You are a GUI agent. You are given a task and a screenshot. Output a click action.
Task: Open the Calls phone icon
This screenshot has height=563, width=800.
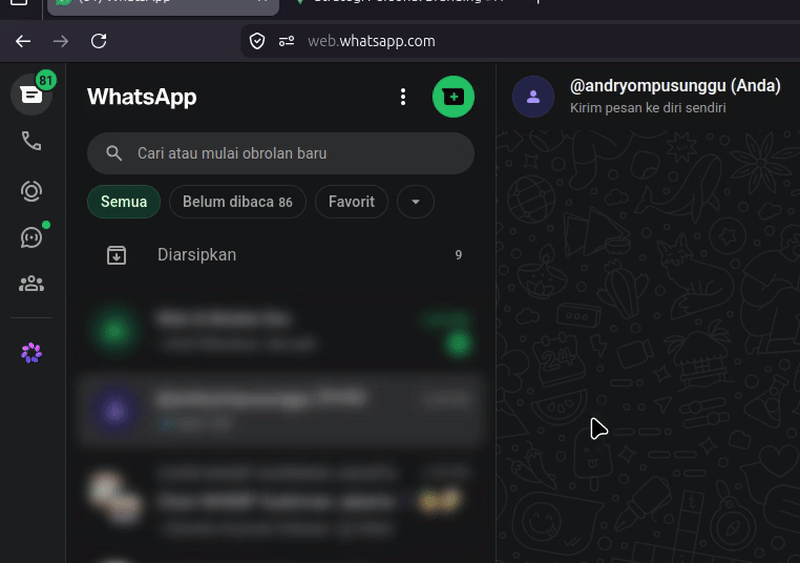[31, 141]
